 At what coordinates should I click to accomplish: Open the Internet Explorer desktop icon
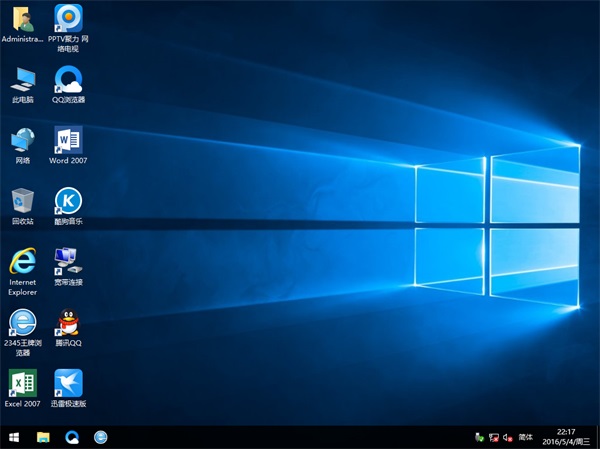pyautogui.click(x=22, y=262)
